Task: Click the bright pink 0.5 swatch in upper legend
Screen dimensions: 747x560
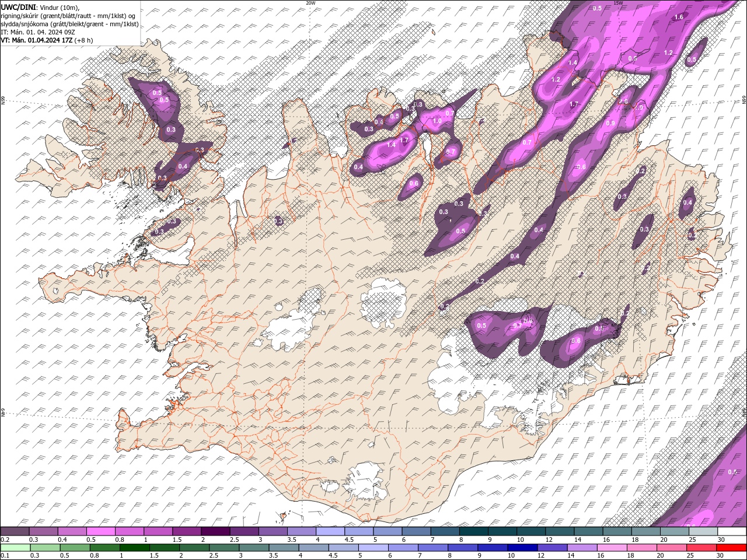Action: (x=100, y=531)
